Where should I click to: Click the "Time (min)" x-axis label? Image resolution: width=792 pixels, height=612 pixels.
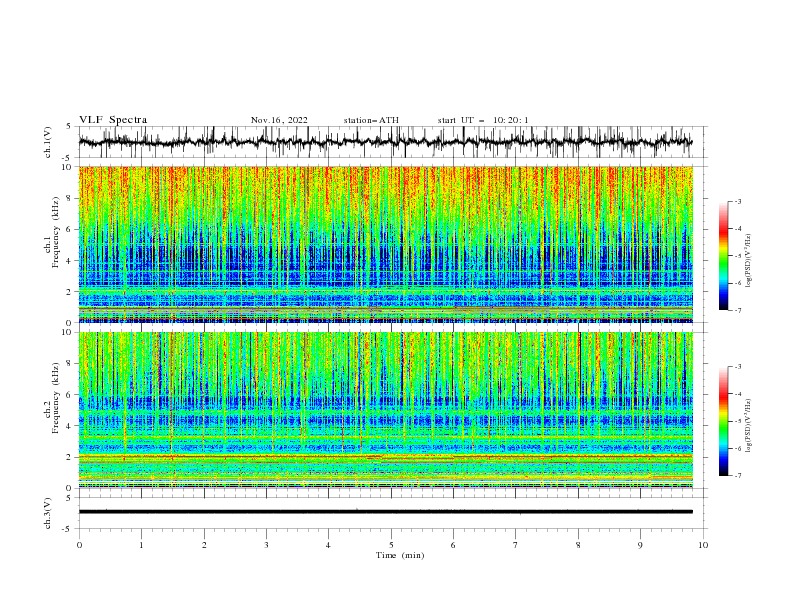click(x=400, y=555)
